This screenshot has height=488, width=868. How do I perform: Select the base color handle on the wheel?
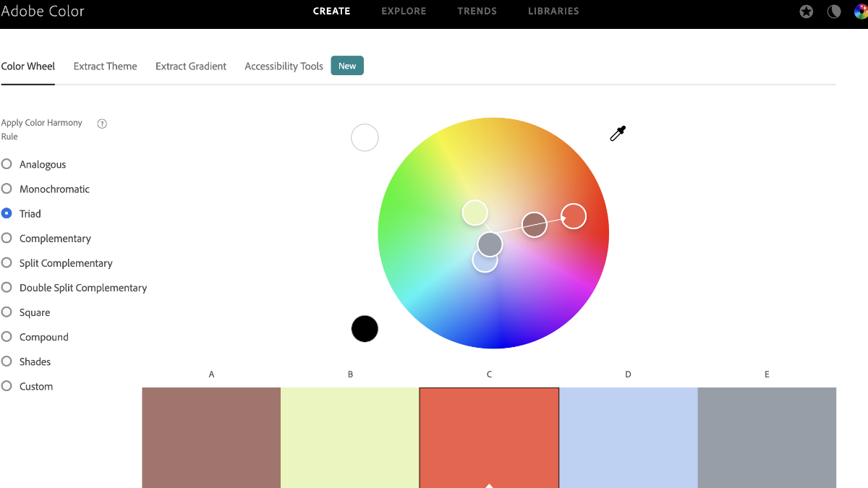point(573,215)
